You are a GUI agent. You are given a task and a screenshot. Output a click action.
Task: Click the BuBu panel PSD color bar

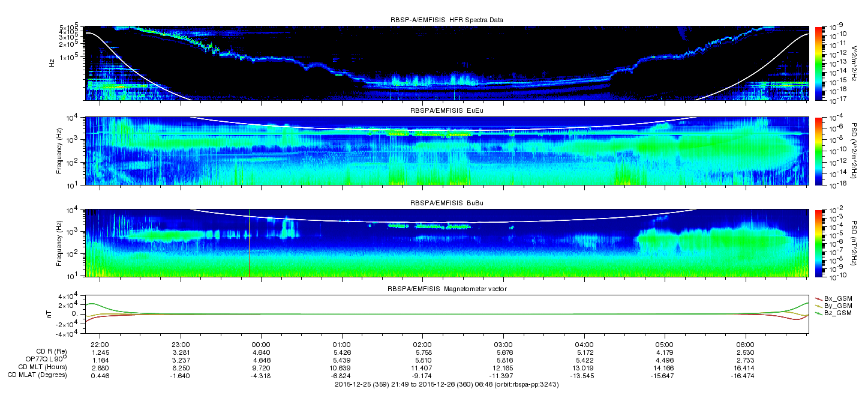click(819, 243)
